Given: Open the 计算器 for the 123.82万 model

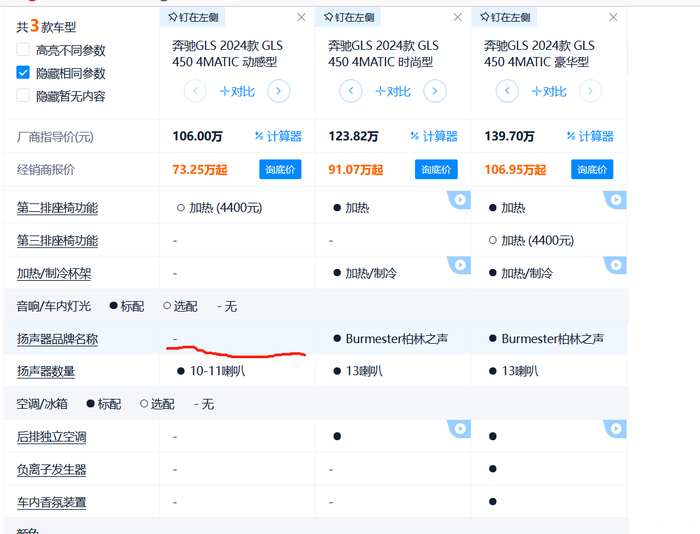Looking at the screenshot, I should tap(434, 136).
